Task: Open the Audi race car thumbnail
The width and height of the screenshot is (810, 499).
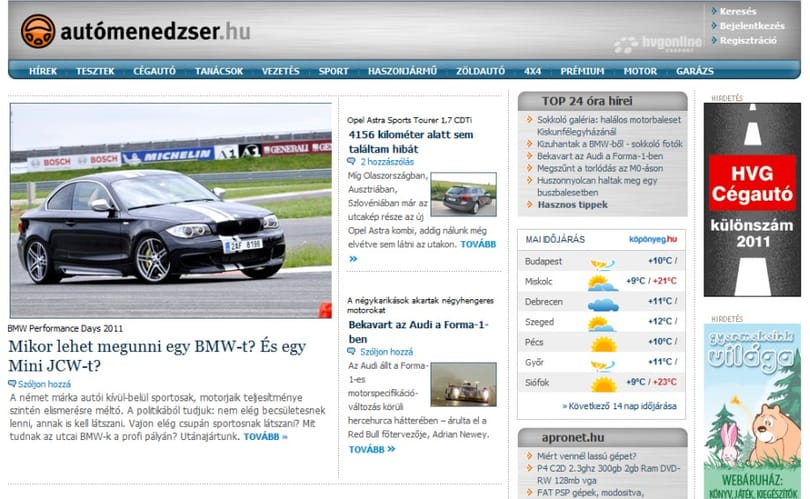Action: pyautogui.click(x=463, y=384)
